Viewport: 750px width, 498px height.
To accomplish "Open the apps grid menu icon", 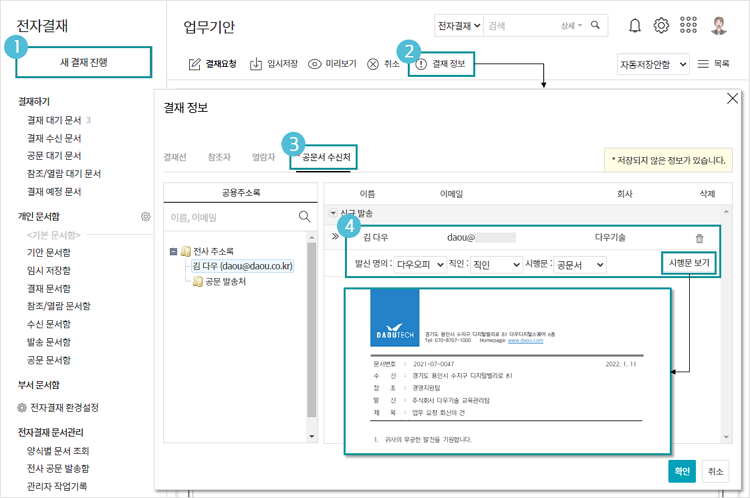I will tap(689, 26).
